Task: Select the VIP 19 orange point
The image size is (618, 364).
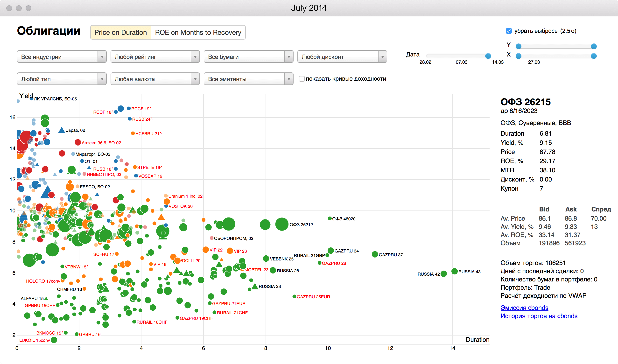Action: 151,264
